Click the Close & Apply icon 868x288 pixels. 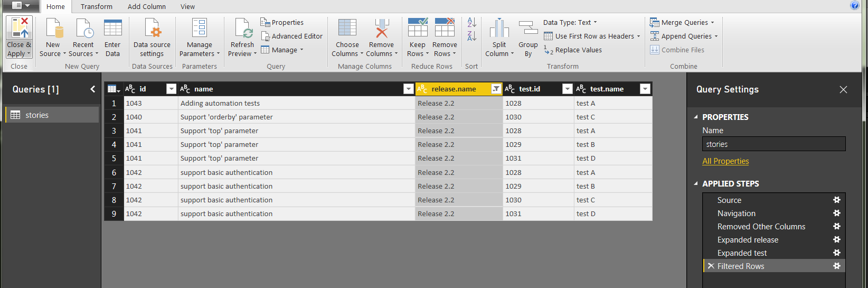19,29
